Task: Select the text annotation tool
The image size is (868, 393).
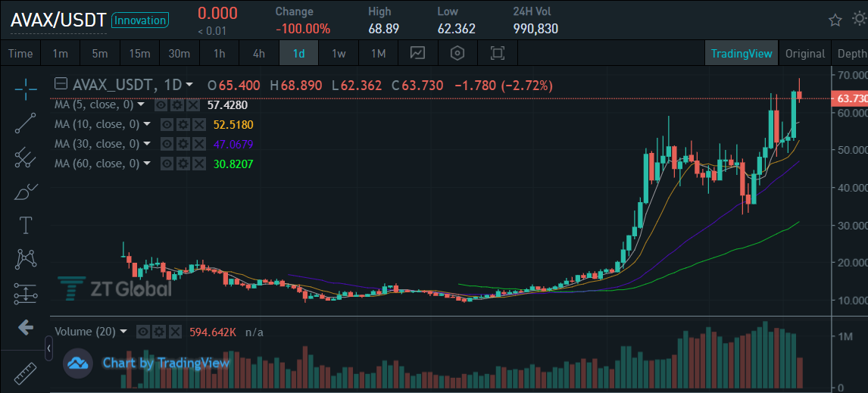Action: pyautogui.click(x=26, y=226)
